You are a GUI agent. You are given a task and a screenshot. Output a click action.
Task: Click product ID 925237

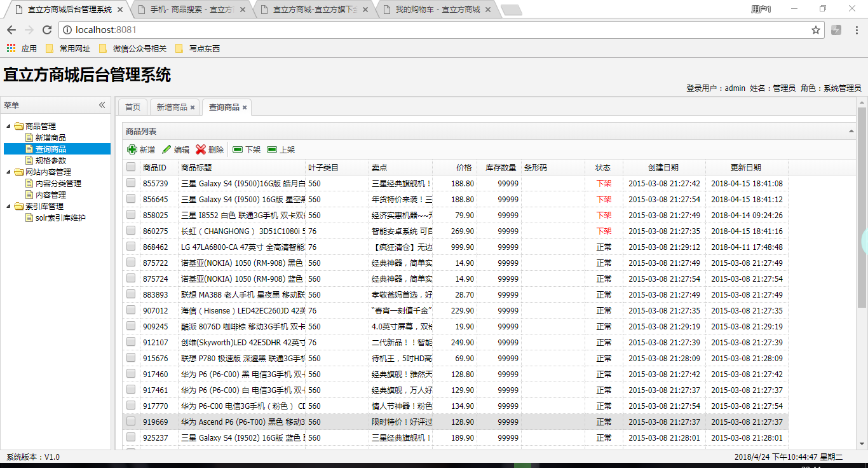click(x=156, y=437)
